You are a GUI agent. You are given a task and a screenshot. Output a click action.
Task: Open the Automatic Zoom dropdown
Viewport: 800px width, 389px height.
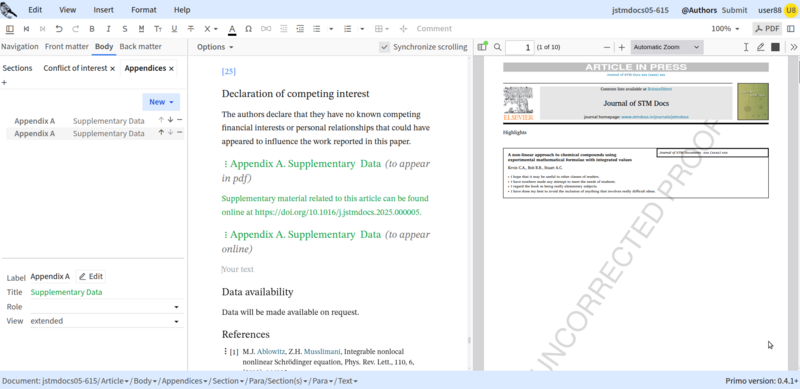point(667,47)
